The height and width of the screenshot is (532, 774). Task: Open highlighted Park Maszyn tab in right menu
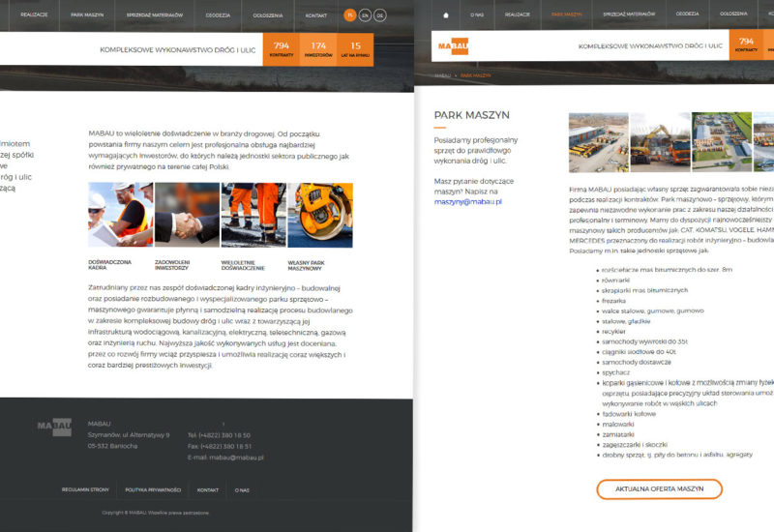click(x=567, y=15)
